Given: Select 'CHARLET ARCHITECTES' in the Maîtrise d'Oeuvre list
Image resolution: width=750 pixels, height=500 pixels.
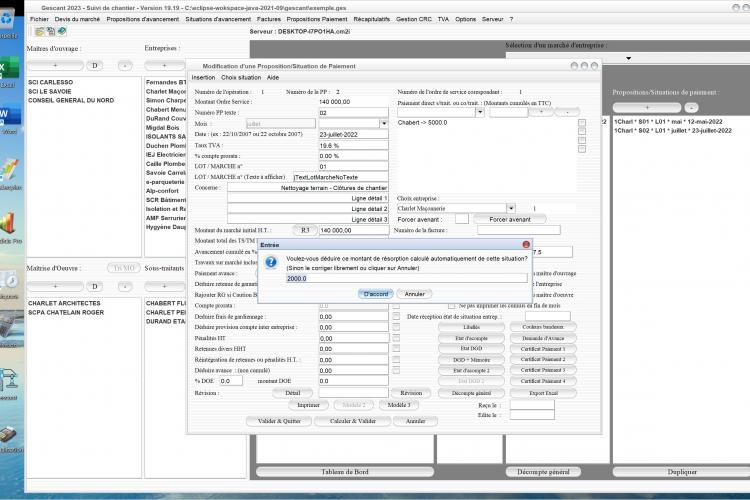Looking at the screenshot, I should point(64,303).
